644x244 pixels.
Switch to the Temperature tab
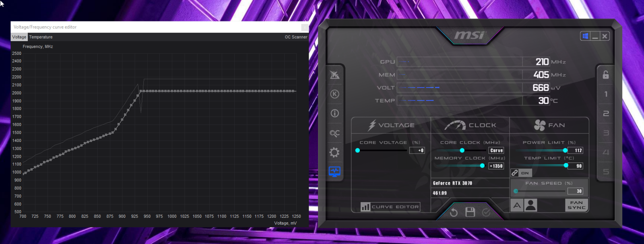(41, 37)
